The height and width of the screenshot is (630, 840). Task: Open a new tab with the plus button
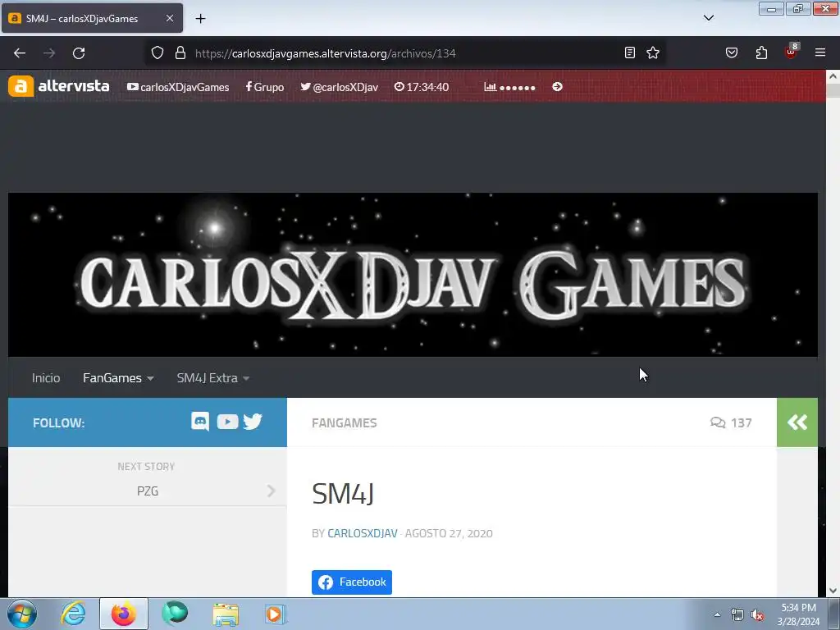click(x=200, y=19)
